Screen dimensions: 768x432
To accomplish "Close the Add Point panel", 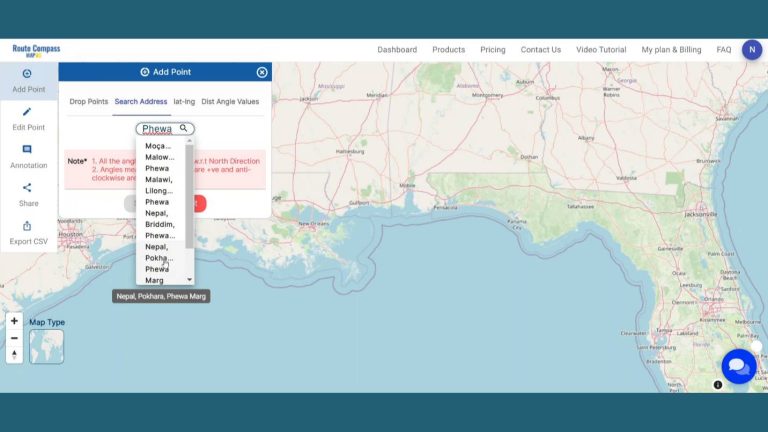I will [262, 72].
